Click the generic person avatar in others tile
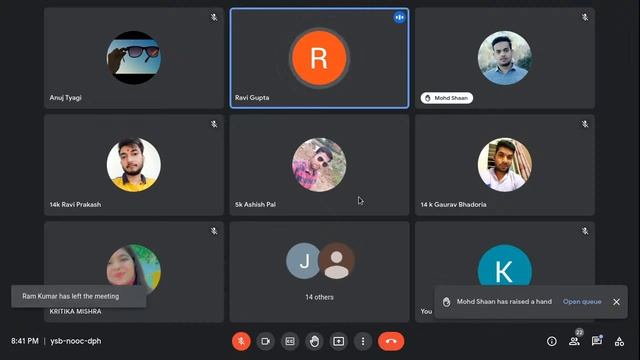The width and height of the screenshot is (640, 360). (x=336, y=261)
